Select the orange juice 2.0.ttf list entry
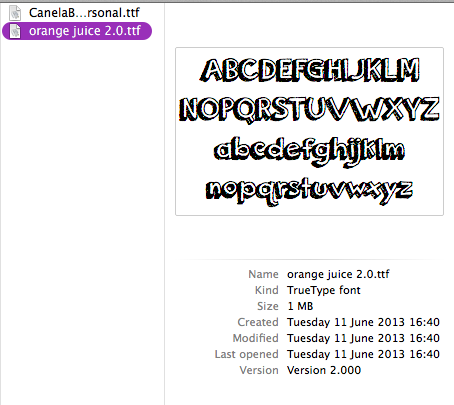Viewport: 454px width, 405px height. pyautogui.click(x=77, y=31)
